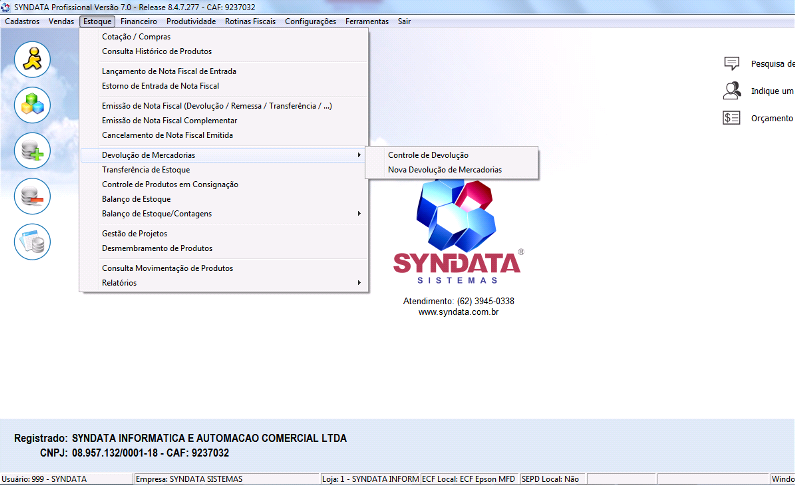Image resolution: width=795 pixels, height=485 pixels.
Task: Expand Devolução de Mercadorias submenu arrow
Action: coord(359,155)
